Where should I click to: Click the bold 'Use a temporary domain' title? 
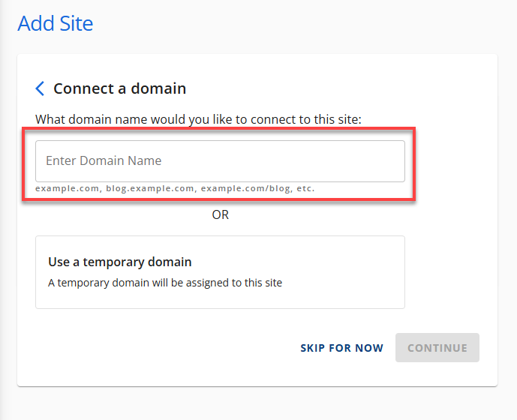(120, 262)
